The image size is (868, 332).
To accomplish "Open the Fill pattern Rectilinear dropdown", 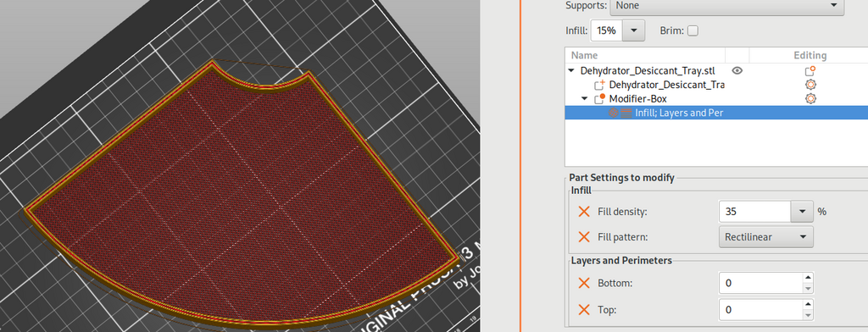I will coord(766,237).
